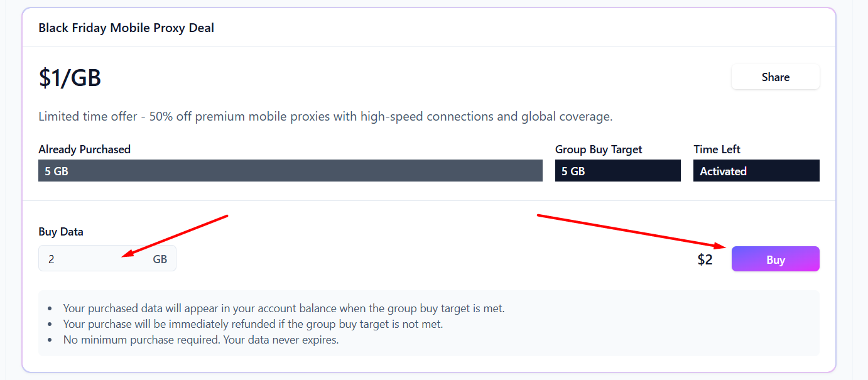Click the Black Friday Mobile Proxy Deal title
Screen dimensions: 868x380
coord(126,28)
